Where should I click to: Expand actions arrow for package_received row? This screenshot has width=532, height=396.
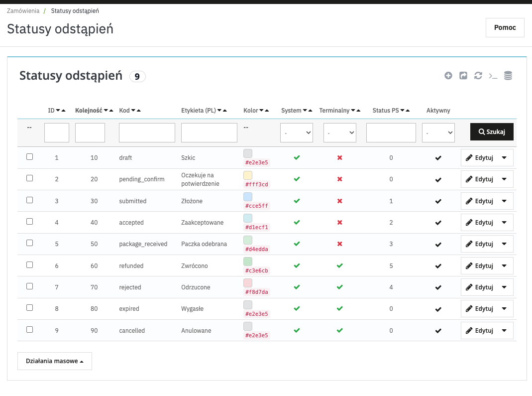point(504,244)
